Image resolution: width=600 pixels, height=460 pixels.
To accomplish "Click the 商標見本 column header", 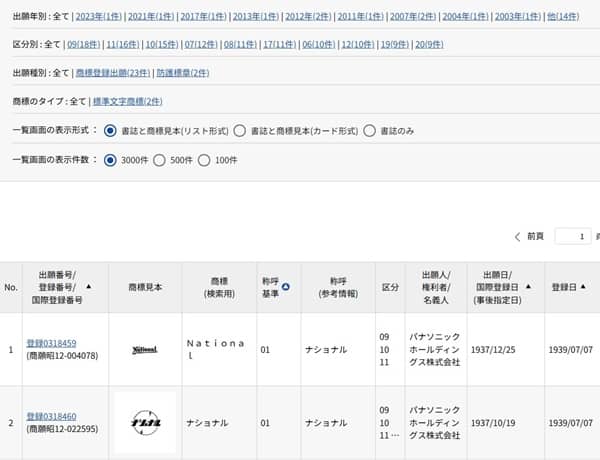I will point(145,287).
